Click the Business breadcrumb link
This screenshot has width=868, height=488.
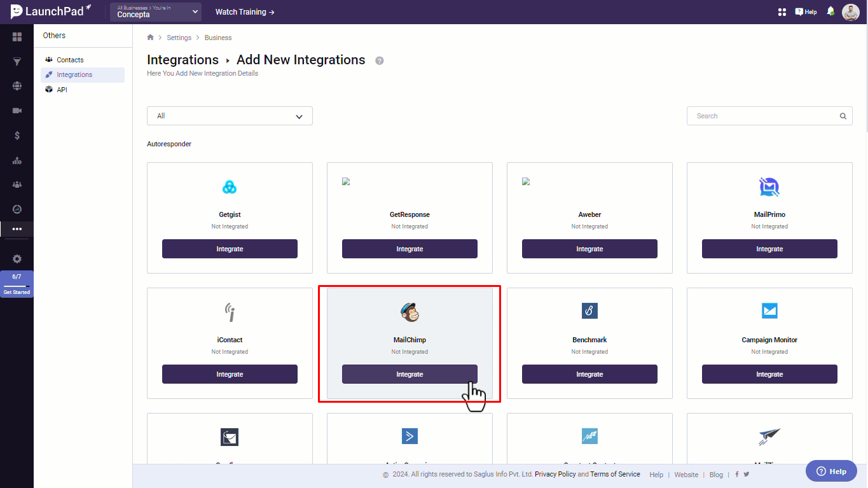tap(218, 38)
